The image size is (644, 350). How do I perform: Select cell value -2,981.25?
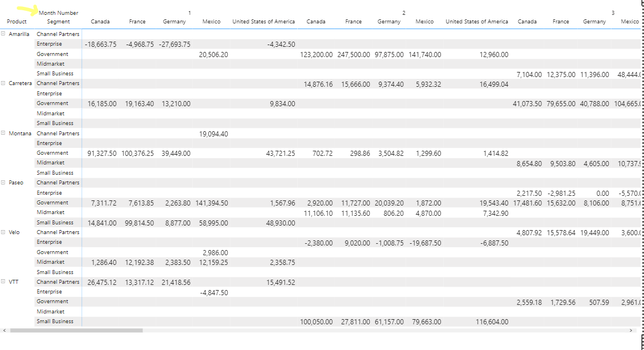pyautogui.click(x=561, y=194)
